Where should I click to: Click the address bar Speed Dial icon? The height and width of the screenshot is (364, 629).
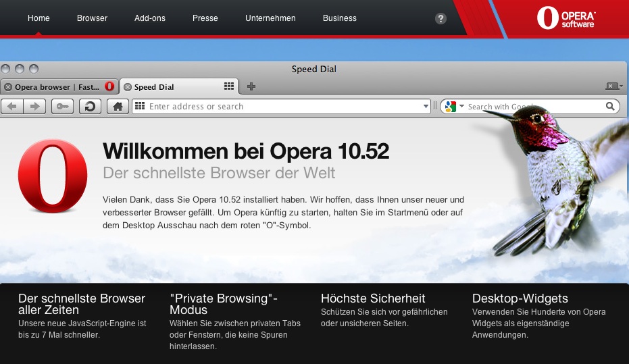coord(140,106)
